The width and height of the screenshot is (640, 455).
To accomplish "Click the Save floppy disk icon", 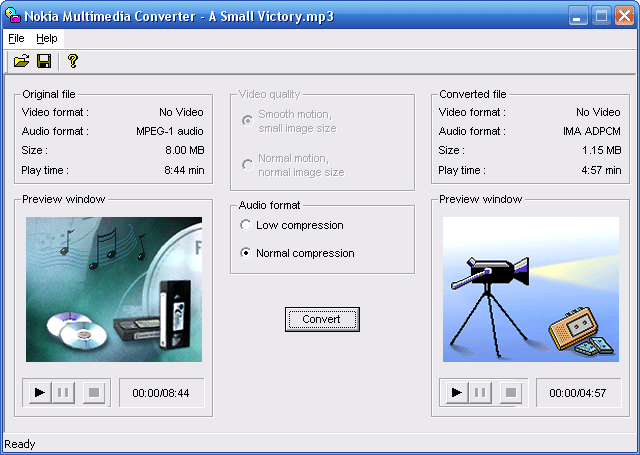I will (44, 62).
